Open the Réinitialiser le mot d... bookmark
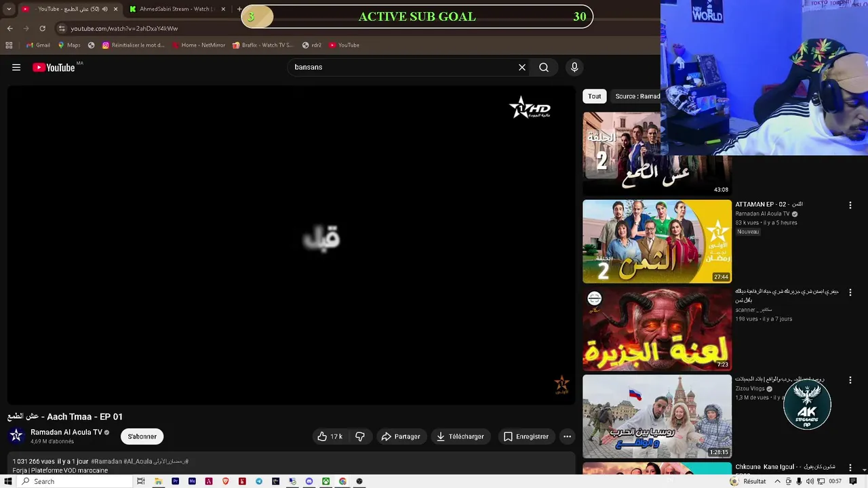 [x=134, y=45]
